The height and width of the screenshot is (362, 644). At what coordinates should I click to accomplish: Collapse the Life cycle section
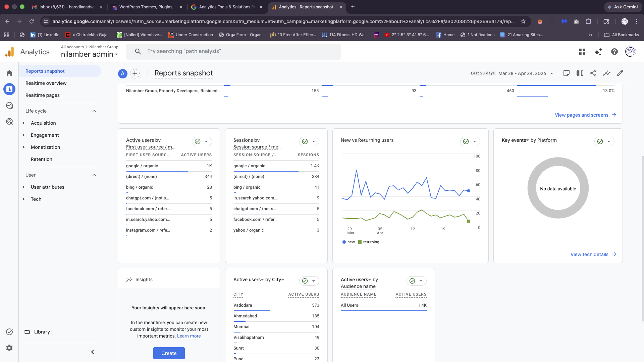[94, 111]
